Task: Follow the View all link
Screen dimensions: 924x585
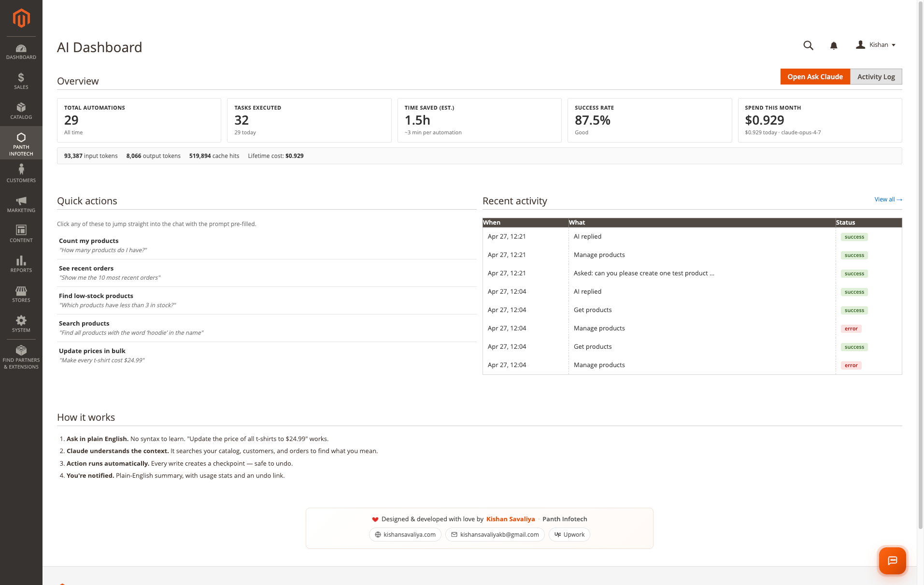Action: point(888,200)
